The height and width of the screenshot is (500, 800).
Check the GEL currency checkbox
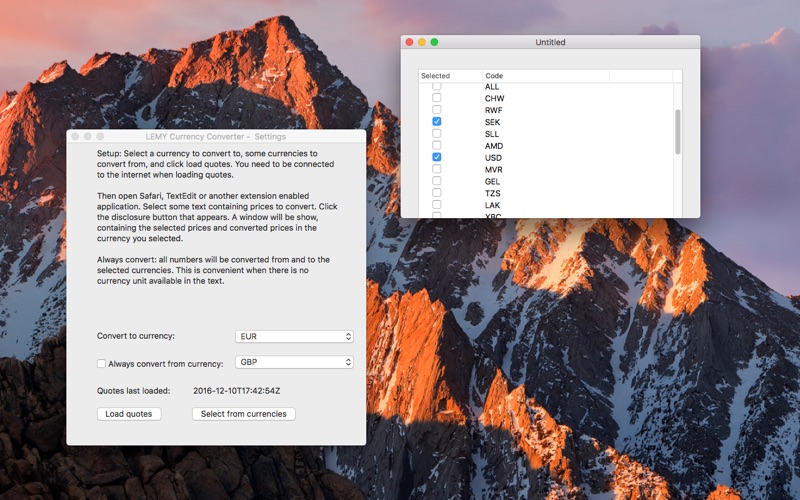click(437, 181)
